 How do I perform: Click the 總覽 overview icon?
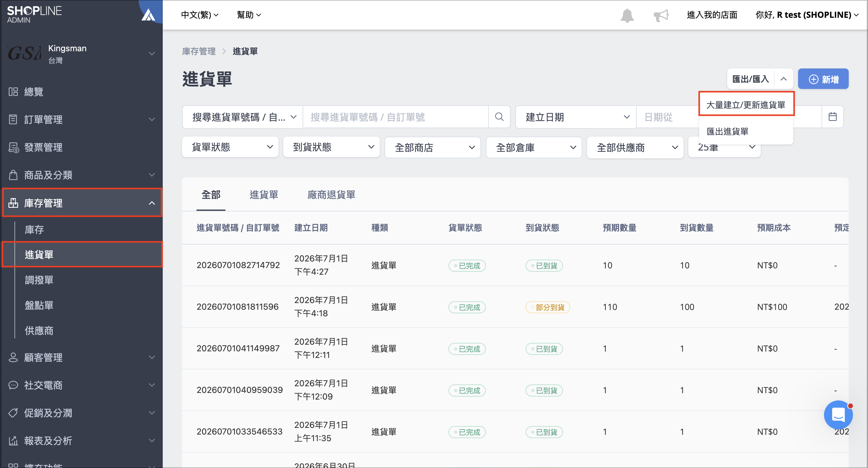tap(13, 92)
